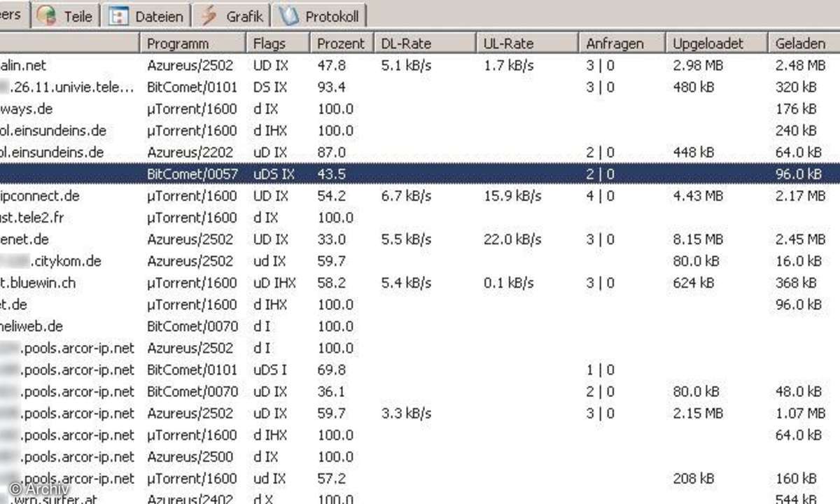Viewport: 840px width, 504px height.
Task: Click the 1 | 0 requests cell
Action: click(x=600, y=370)
